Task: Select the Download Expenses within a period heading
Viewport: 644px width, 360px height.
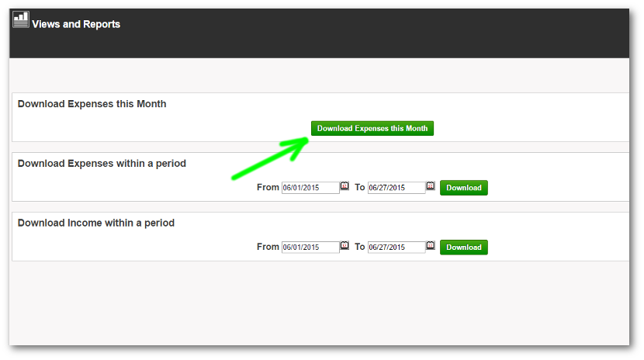Action: 102,164
